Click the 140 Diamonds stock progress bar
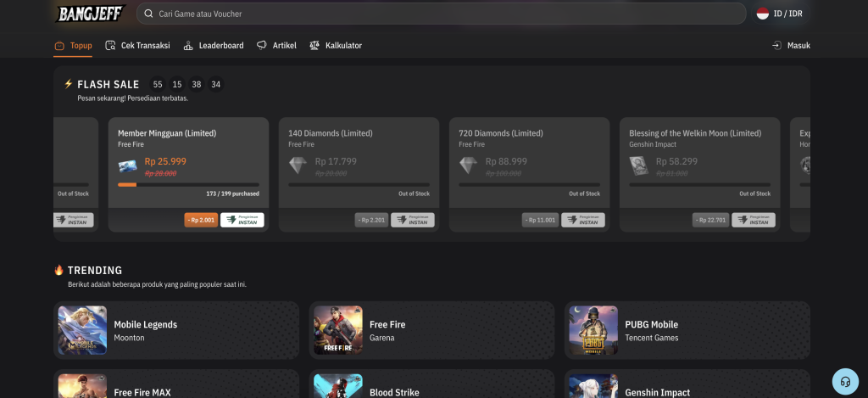Screen dimensions: 868x398 (x=359, y=185)
